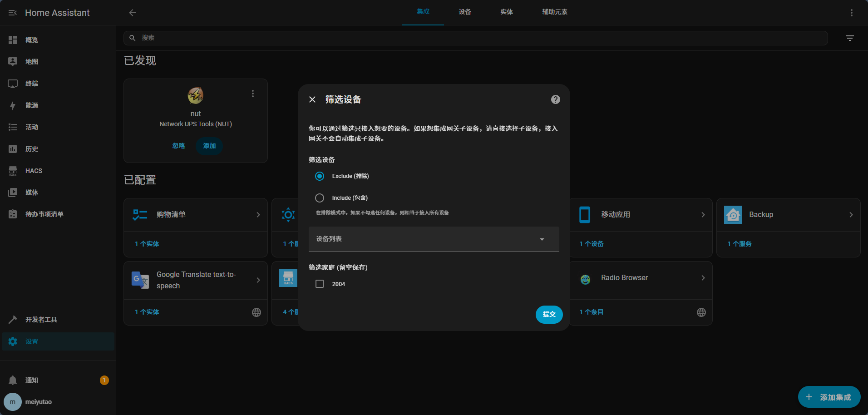This screenshot has height=415, width=868.
Task: Expand the Radio Browser integration chevron
Action: (x=703, y=278)
